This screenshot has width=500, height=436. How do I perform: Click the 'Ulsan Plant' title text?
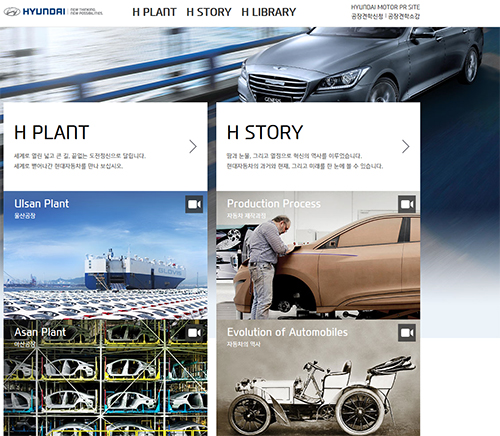tap(42, 204)
